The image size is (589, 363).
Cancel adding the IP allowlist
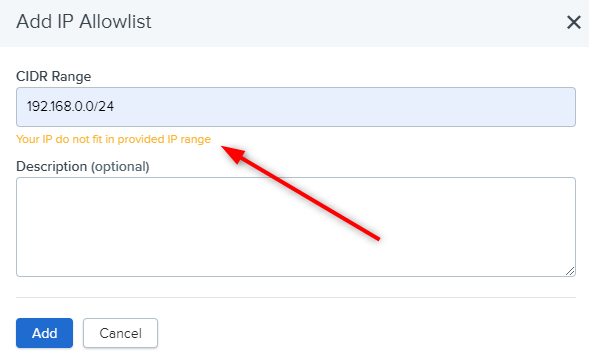tap(120, 333)
